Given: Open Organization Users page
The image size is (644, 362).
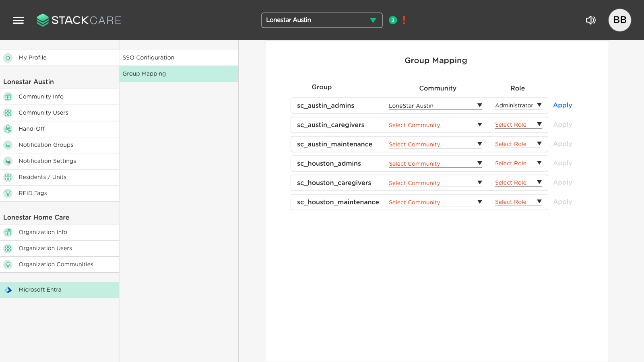Looking at the screenshot, I should [x=60, y=249].
